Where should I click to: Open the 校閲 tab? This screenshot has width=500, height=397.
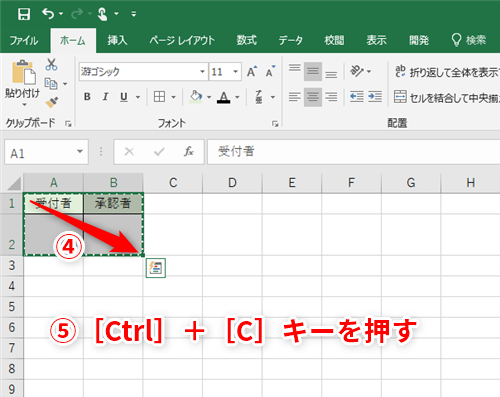pyautogui.click(x=334, y=40)
